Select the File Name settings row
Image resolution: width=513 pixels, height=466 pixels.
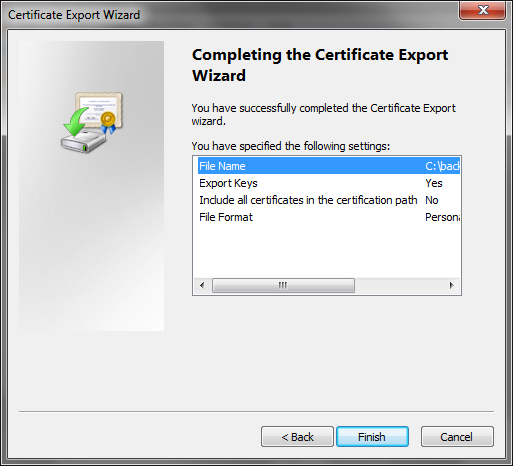pos(329,166)
